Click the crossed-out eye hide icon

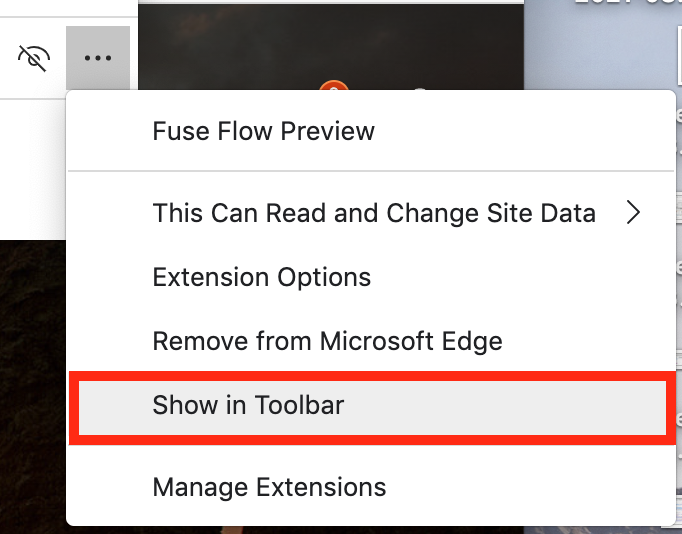point(34,58)
